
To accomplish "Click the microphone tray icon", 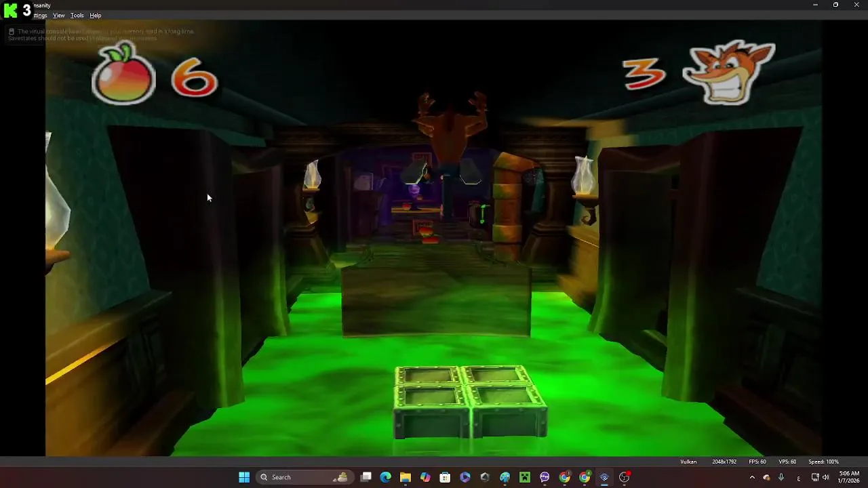I will pyautogui.click(x=781, y=477).
